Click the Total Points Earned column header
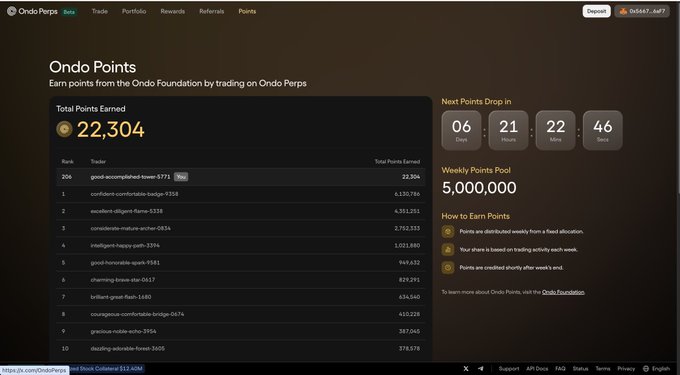Screen dimensions: 680x375 coord(397,162)
